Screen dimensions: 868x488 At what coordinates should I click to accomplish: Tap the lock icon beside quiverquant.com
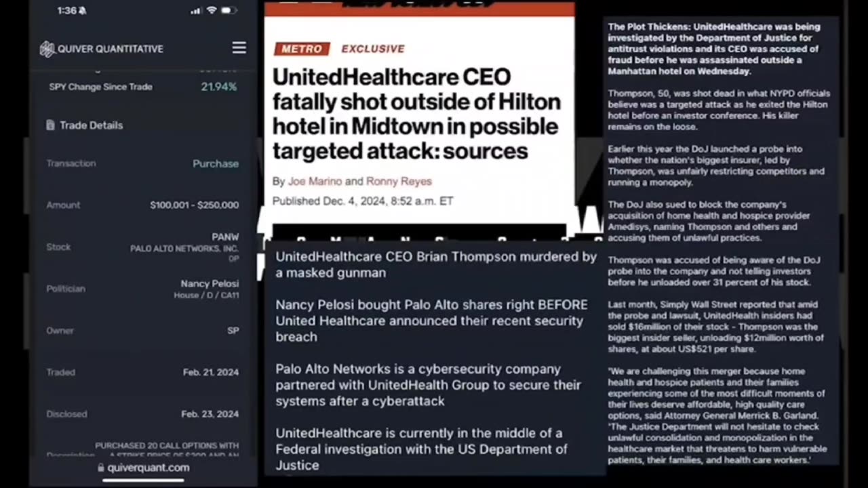[x=101, y=468]
